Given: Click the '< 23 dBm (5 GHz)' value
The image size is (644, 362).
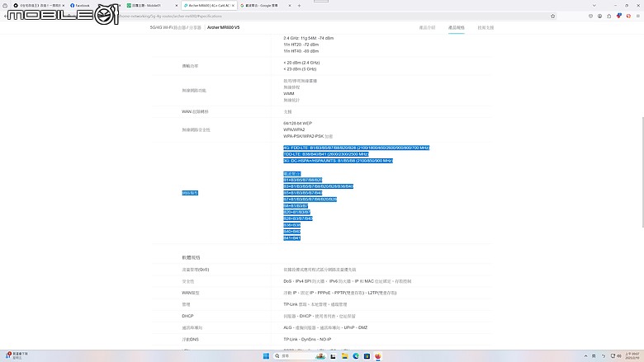Looking at the screenshot, I should point(300,69).
